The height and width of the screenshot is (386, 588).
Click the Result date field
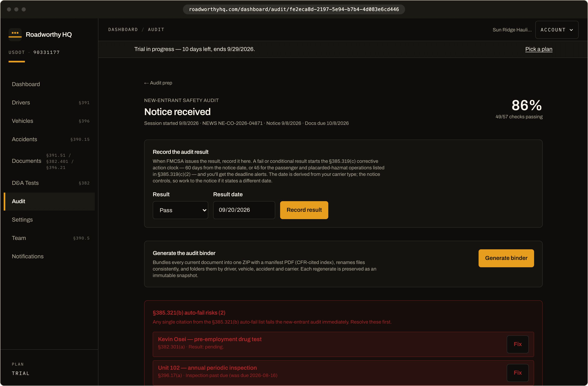pos(244,210)
